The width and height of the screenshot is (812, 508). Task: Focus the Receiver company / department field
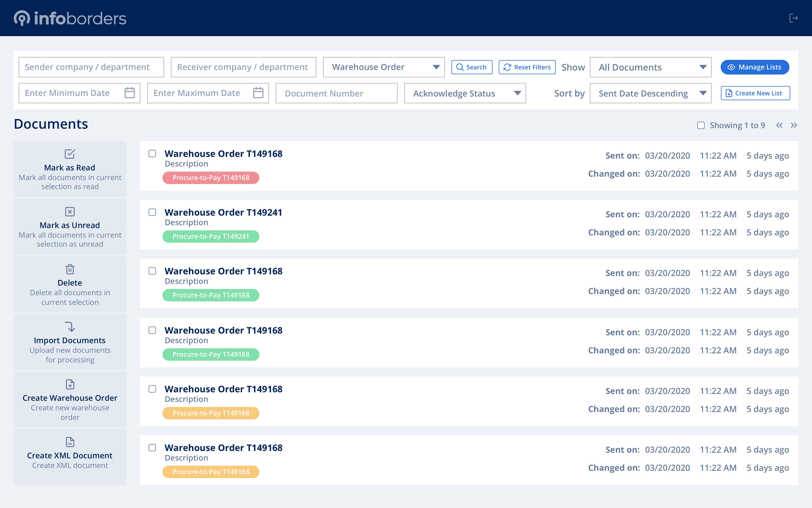coord(244,67)
